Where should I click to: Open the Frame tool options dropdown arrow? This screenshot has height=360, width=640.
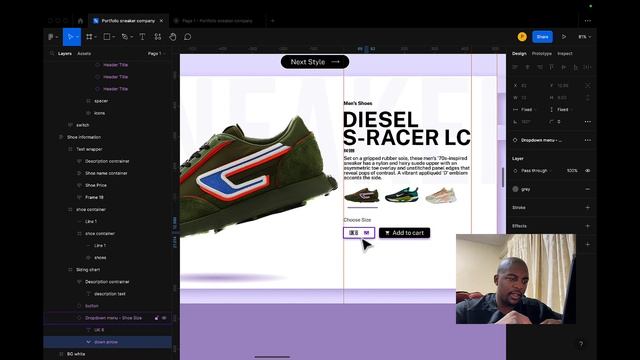click(96, 37)
